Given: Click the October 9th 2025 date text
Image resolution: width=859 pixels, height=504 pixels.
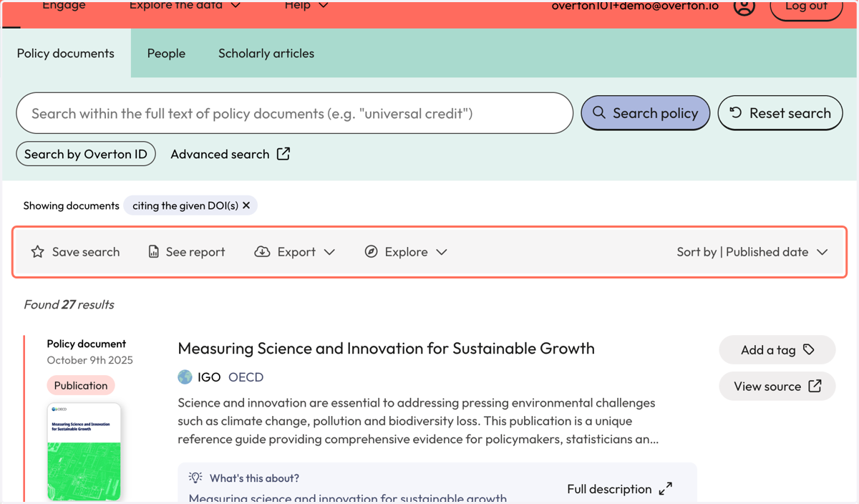Looking at the screenshot, I should click(90, 360).
